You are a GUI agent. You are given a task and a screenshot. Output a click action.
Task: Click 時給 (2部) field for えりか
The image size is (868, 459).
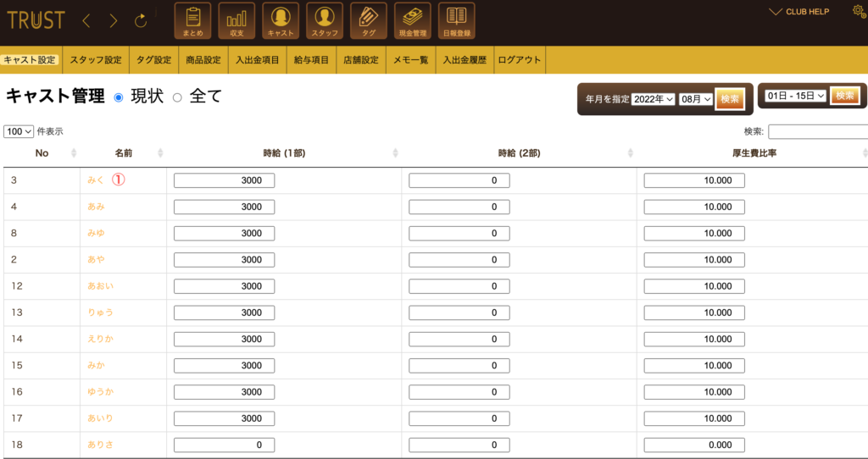point(459,339)
